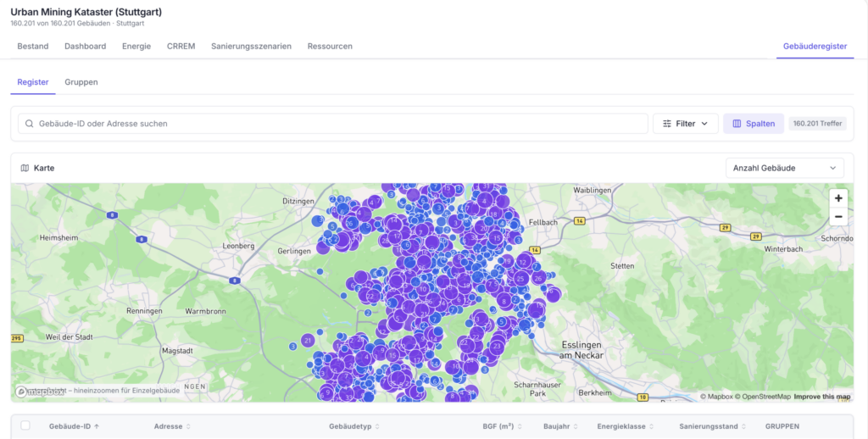Select the Ressourcen tab
Image resolution: width=868 pixels, height=439 pixels.
(330, 46)
